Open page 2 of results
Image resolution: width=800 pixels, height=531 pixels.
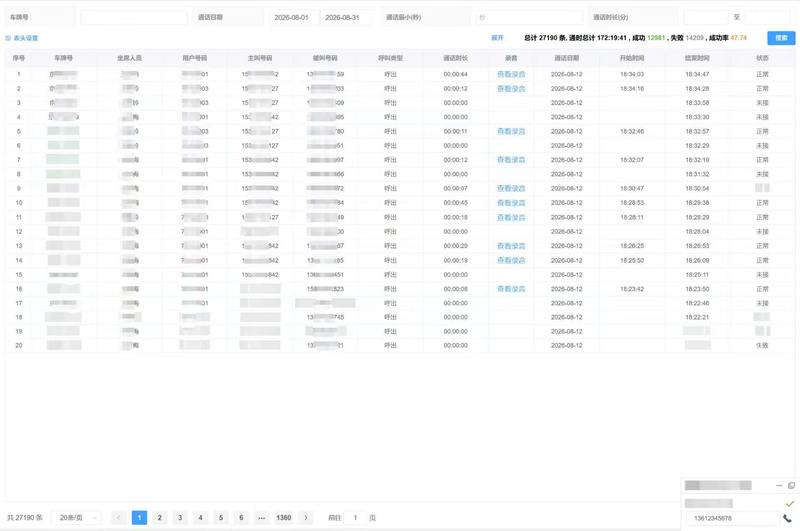160,518
